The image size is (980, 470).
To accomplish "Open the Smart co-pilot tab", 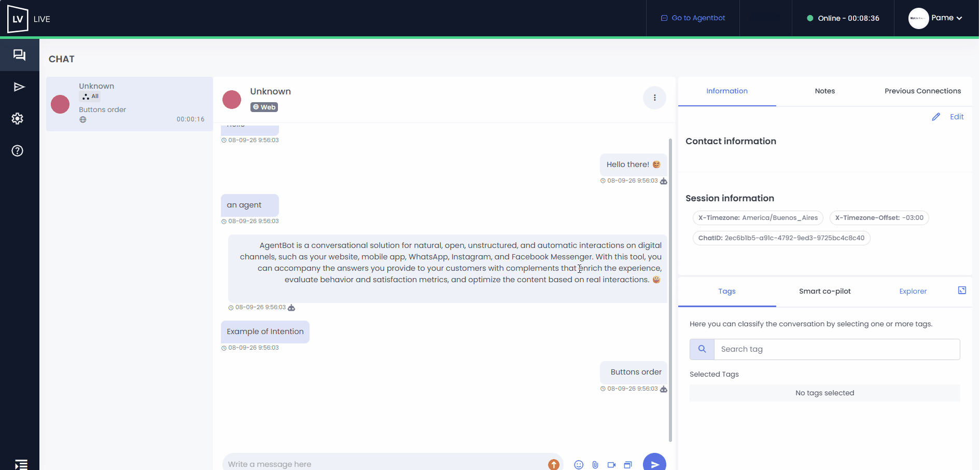I will pyautogui.click(x=825, y=292).
